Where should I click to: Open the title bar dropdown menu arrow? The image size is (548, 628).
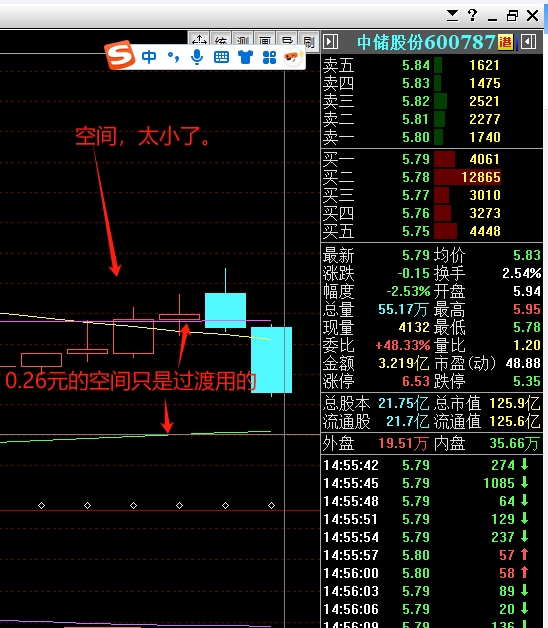[x=452, y=16]
